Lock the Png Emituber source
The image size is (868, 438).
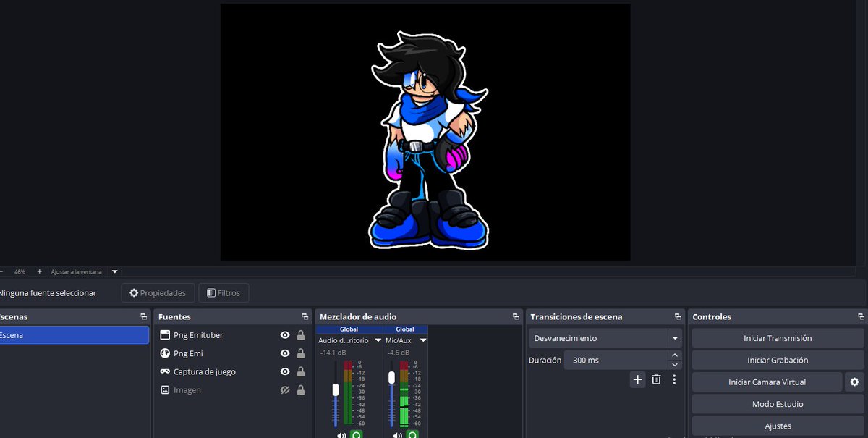click(301, 335)
